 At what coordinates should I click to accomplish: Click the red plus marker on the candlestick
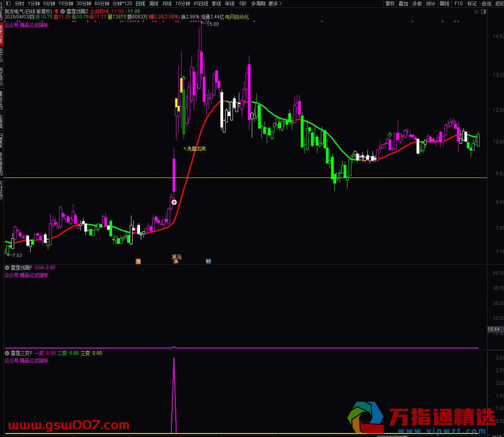pyautogui.click(x=174, y=202)
